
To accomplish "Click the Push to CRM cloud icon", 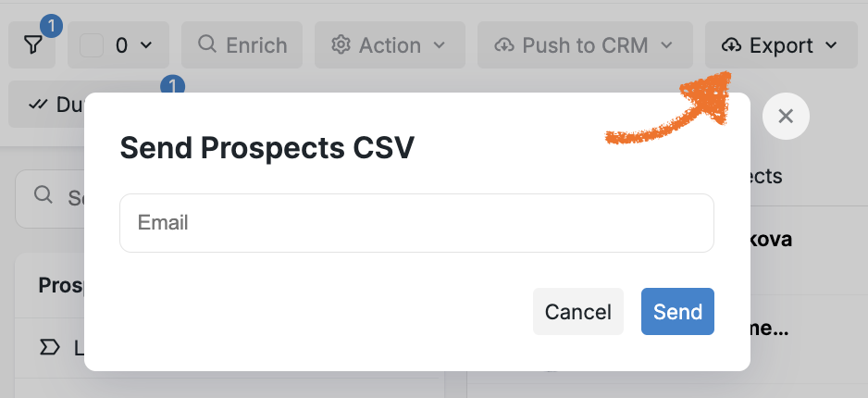I will pos(504,45).
